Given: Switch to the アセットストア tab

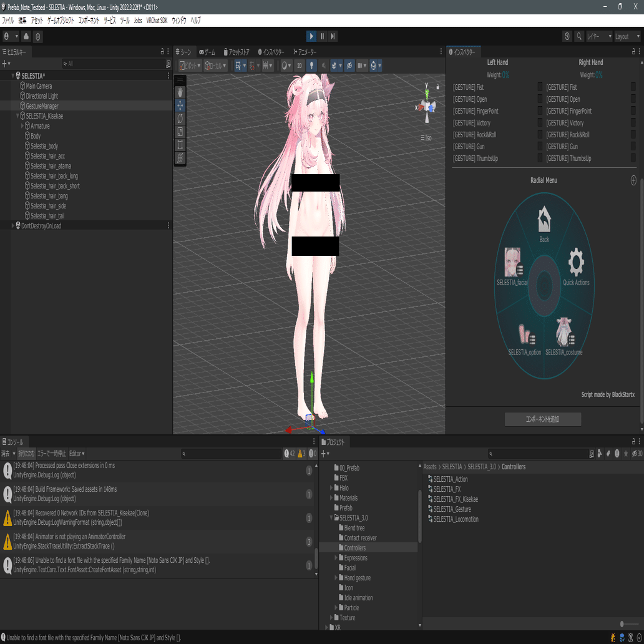Looking at the screenshot, I should click(x=236, y=52).
